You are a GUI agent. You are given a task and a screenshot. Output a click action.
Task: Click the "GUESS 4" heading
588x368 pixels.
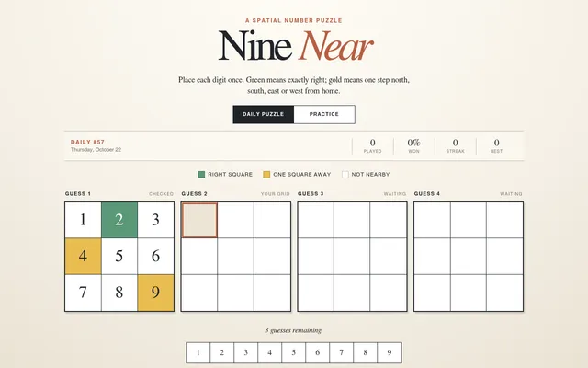click(x=427, y=194)
